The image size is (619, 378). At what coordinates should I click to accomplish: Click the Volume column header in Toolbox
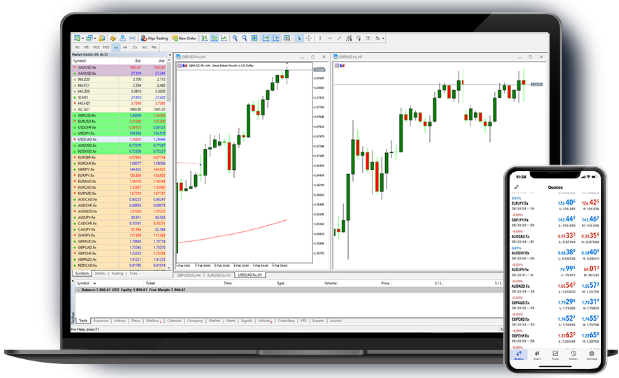[x=330, y=283]
